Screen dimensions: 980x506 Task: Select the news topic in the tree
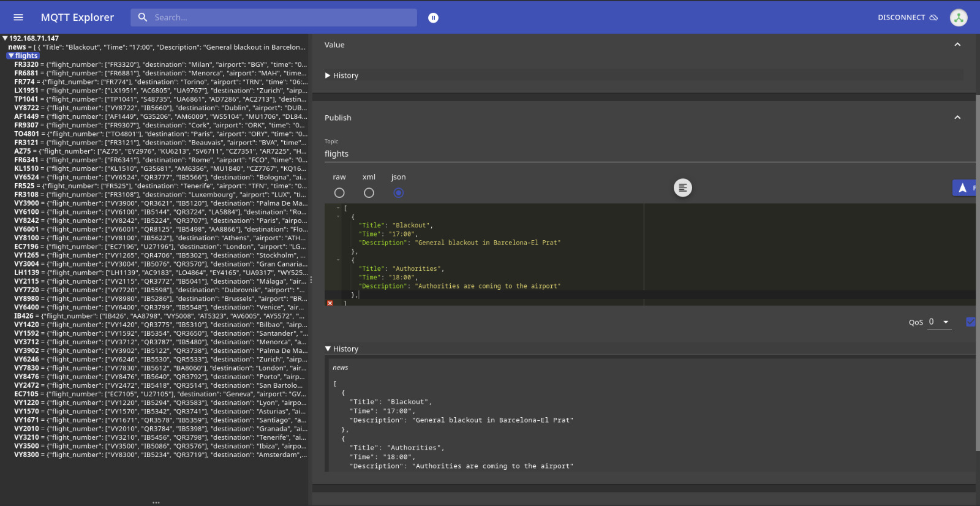[x=156, y=47]
